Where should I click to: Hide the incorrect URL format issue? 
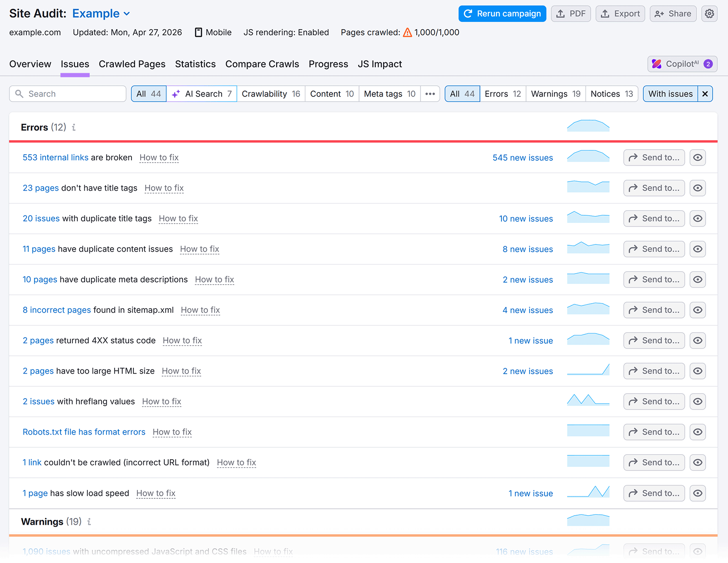[698, 462]
